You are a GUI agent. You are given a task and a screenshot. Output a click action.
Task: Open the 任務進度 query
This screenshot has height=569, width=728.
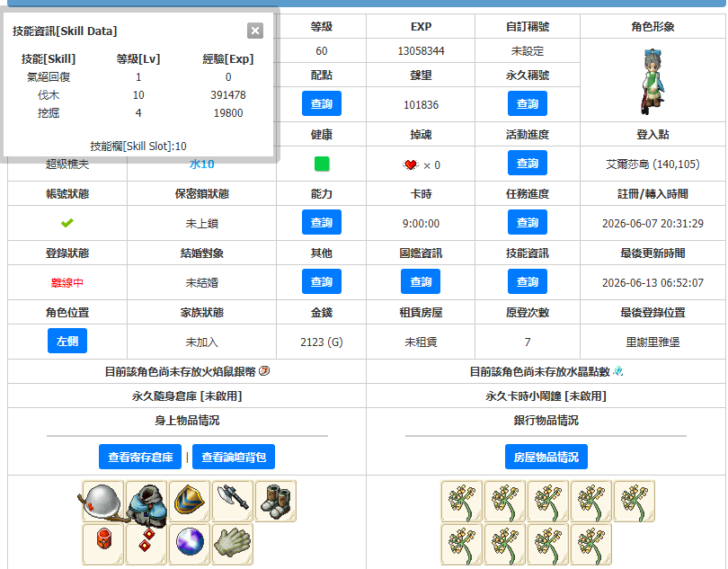click(528, 223)
